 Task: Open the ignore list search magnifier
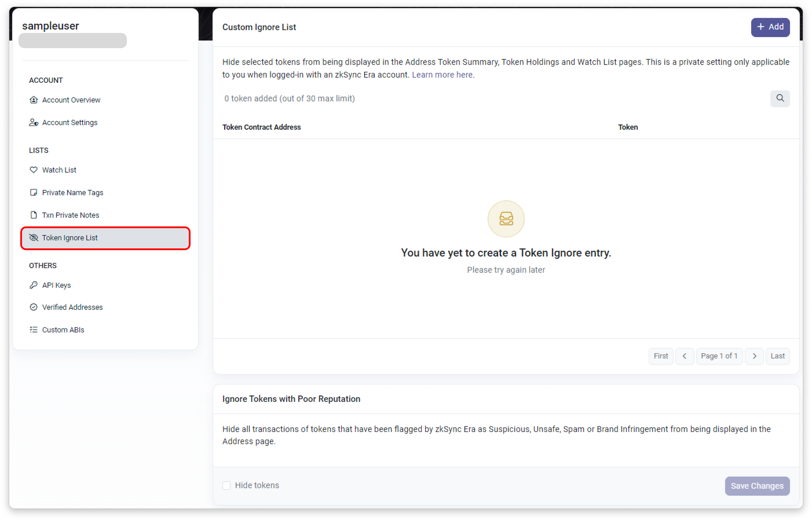[x=780, y=99]
